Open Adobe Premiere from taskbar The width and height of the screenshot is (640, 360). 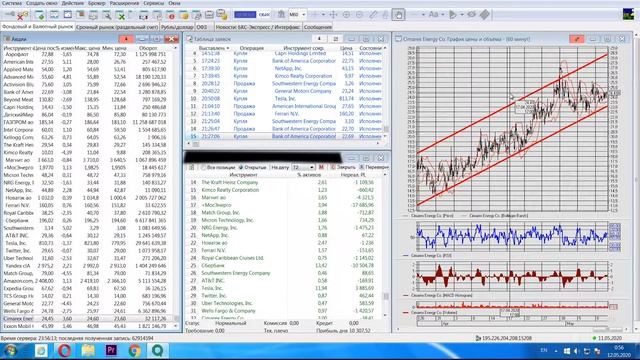click(111, 350)
